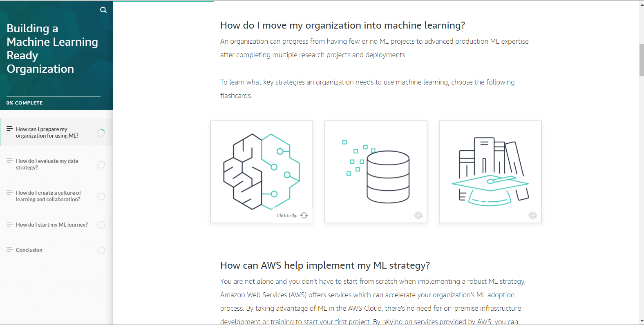Click the completion circle for 'Conclusion'

click(x=101, y=250)
